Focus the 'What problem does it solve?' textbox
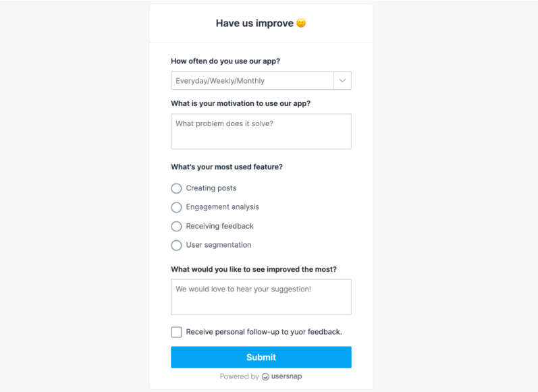The width and height of the screenshot is (538, 392). click(261, 131)
